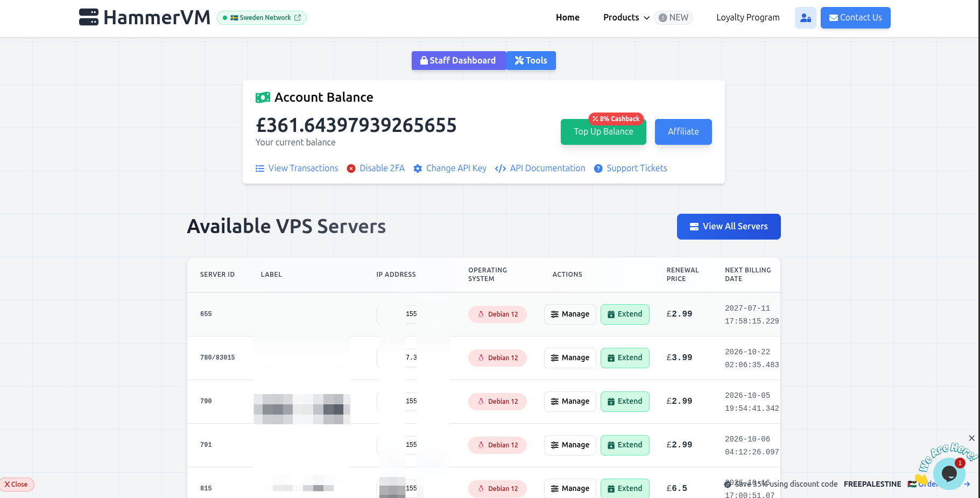Click Disable 2FA link
This screenshot has width=980, height=498.
[x=376, y=169]
